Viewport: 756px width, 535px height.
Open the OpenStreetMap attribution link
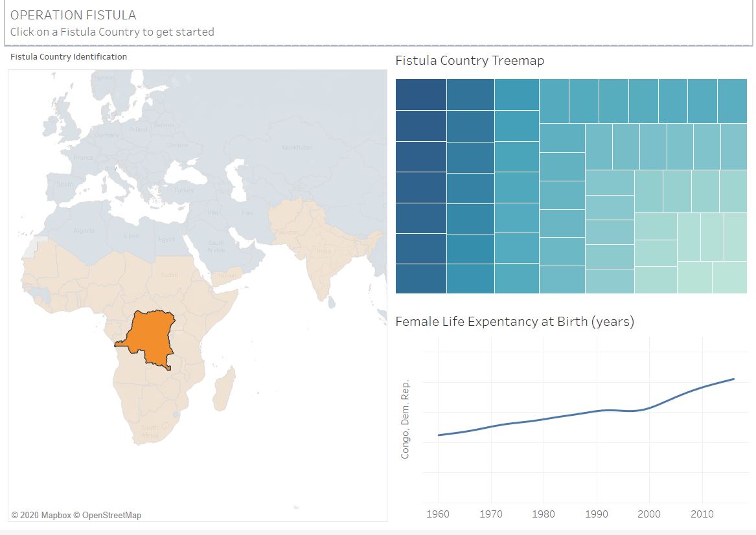click(x=107, y=515)
